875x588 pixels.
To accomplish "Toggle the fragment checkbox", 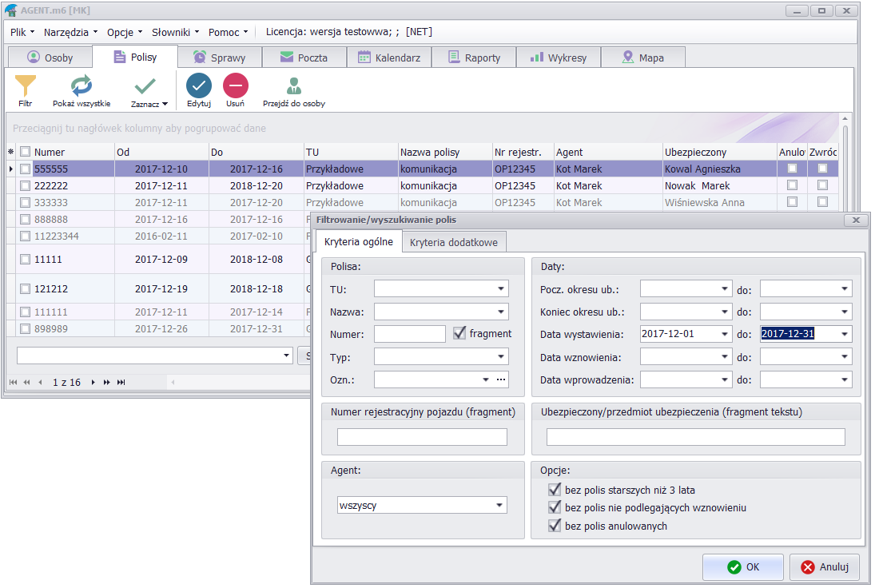I will click(459, 333).
